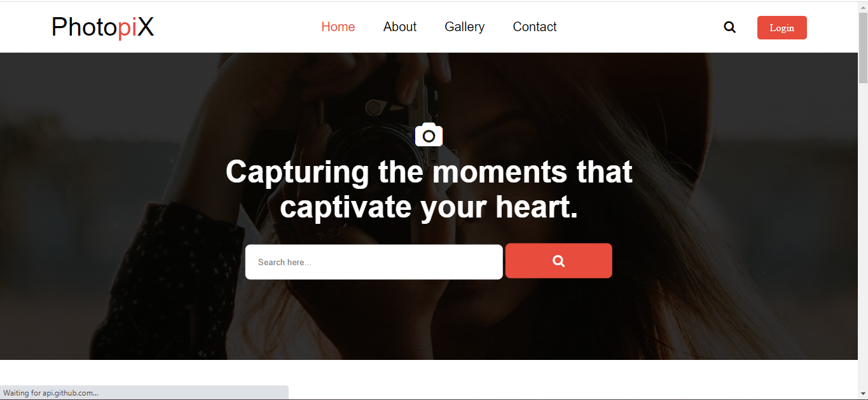Click the scrollbar up arrow
The width and height of the screenshot is (868, 400).
pyautogui.click(x=863, y=7)
